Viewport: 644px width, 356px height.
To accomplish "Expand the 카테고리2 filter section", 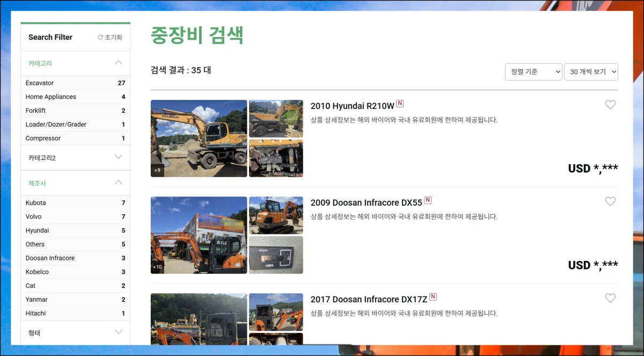I will (75, 157).
